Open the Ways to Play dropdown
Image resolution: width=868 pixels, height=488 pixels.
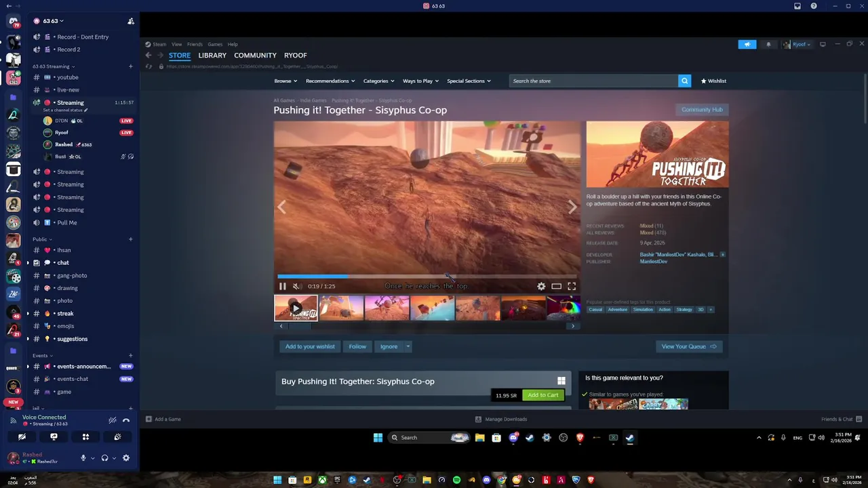(x=420, y=81)
